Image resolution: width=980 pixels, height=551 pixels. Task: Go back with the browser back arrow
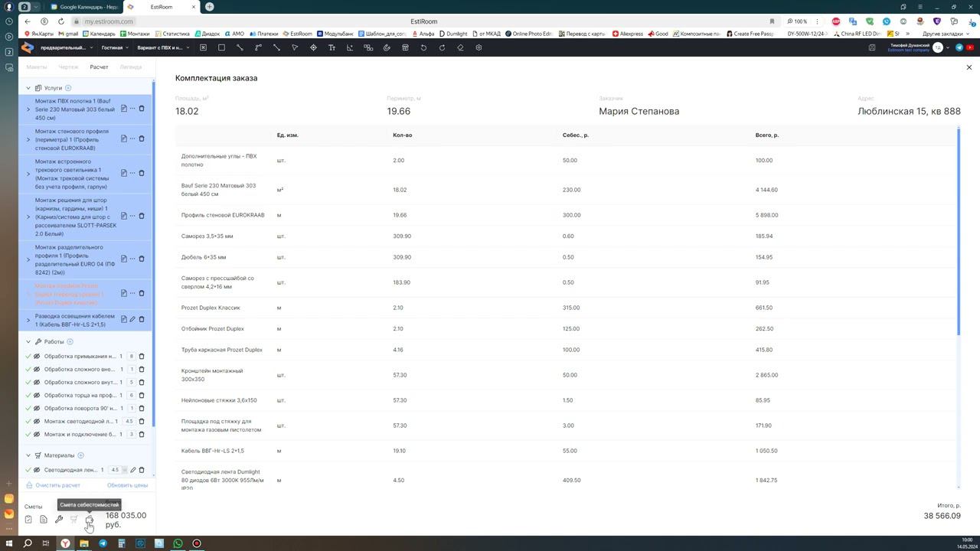click(28, 21)
